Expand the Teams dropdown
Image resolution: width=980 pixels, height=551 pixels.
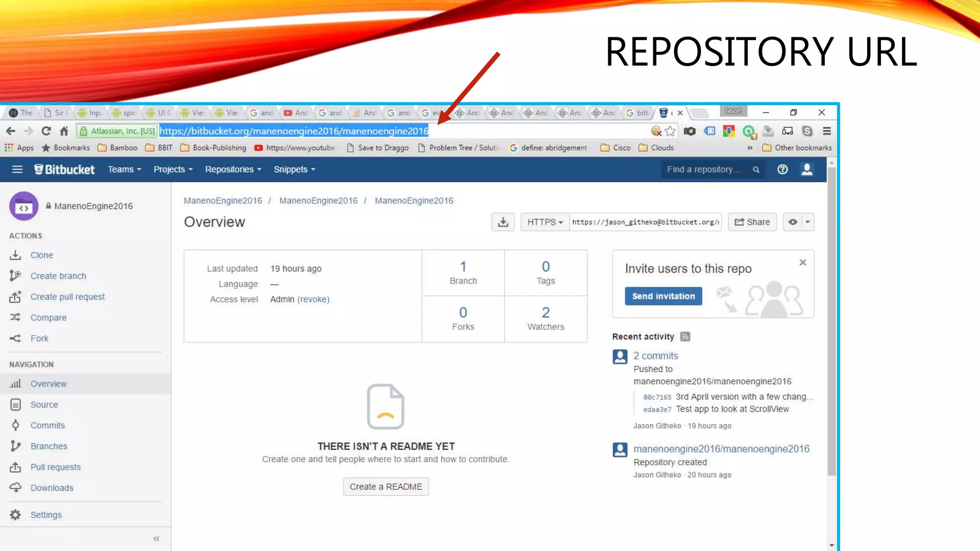point(124,169)
